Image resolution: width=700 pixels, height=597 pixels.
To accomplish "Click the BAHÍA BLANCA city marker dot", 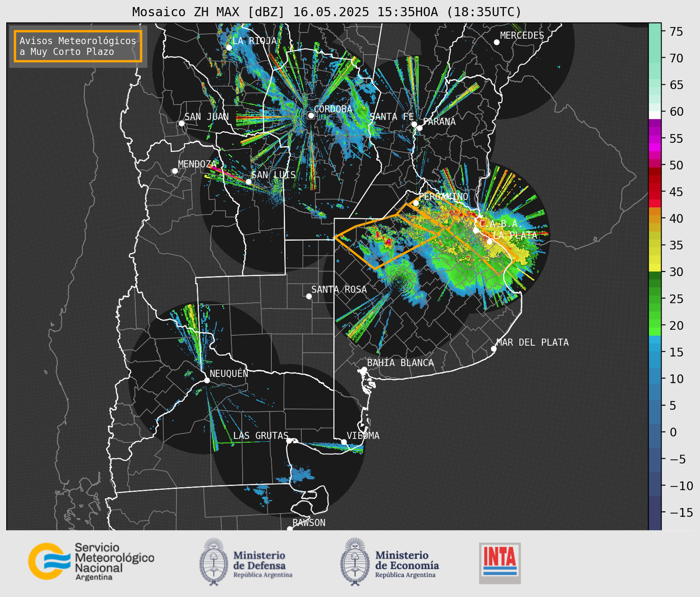I will coord(364,369).
